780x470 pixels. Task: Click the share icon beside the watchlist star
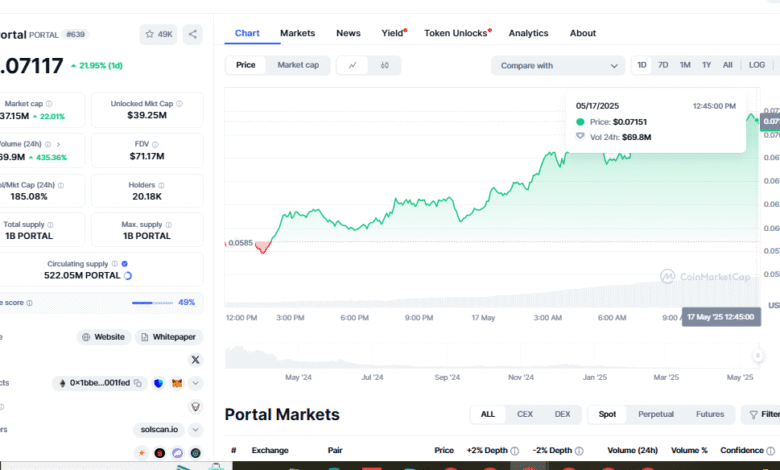(x=193, y=34)
